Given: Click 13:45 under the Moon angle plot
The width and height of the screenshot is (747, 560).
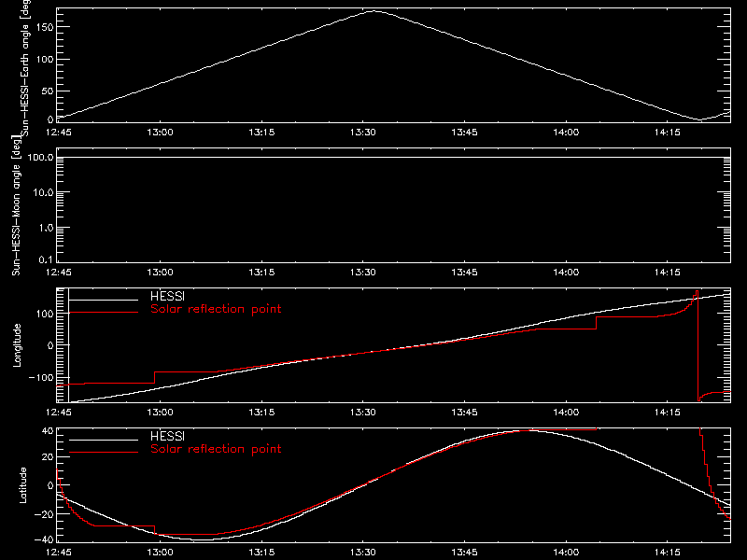Looking at the screenshot, I should click(x=464, y=272).
